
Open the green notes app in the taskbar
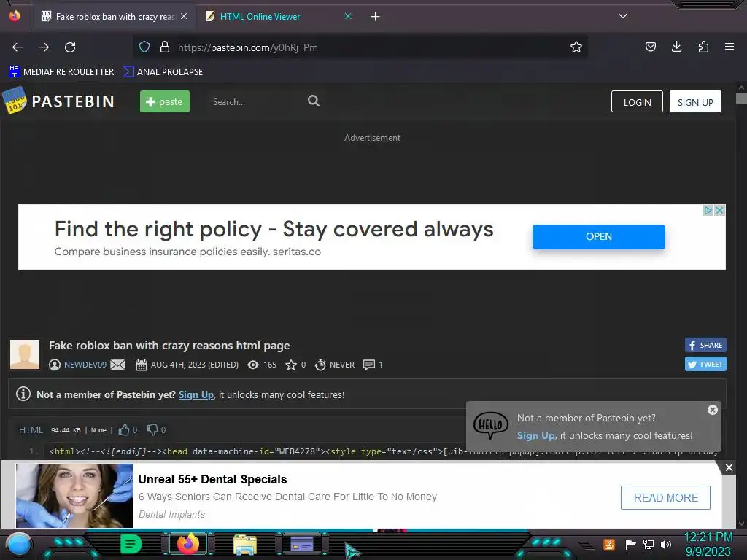[x=131, y=544]
